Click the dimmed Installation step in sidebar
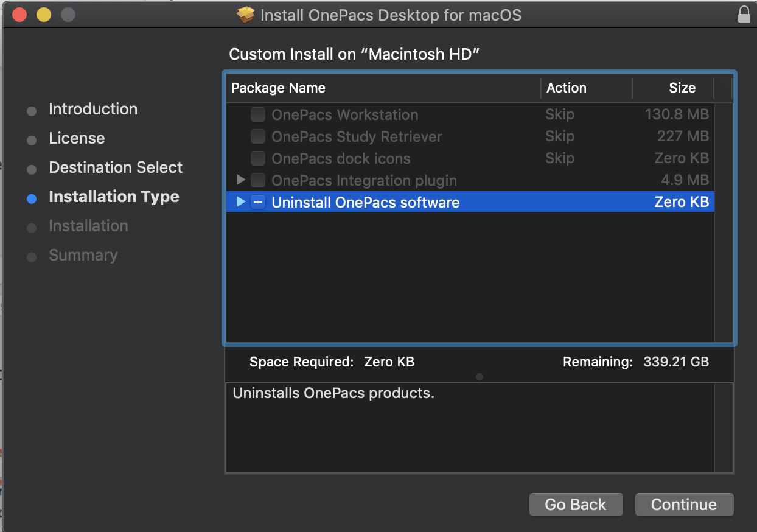757x532 pixels. 88,226
